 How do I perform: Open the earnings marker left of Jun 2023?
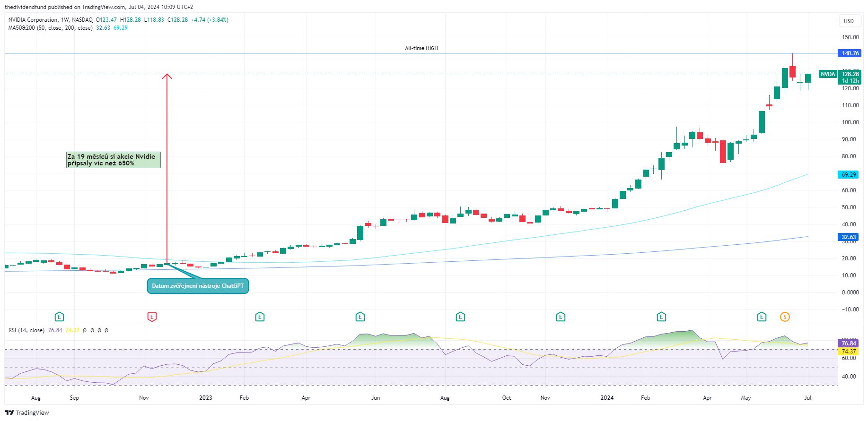[x=360, y=317]
